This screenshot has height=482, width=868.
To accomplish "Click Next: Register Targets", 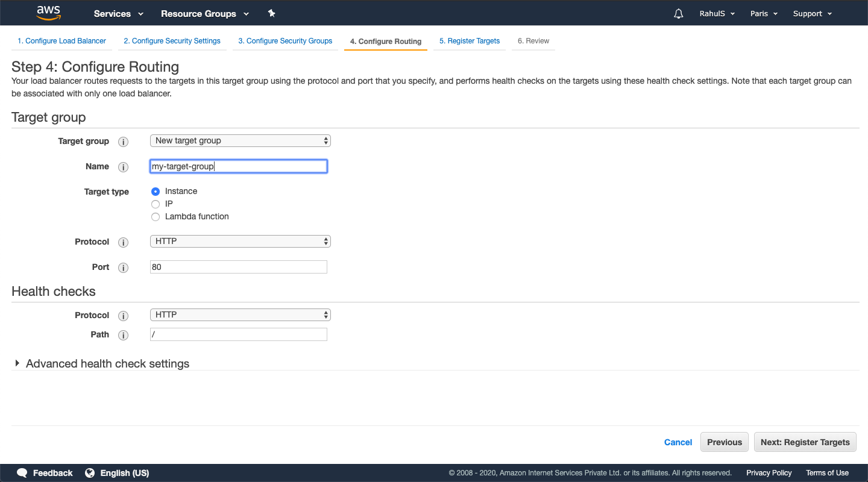I will pos(805,442).
